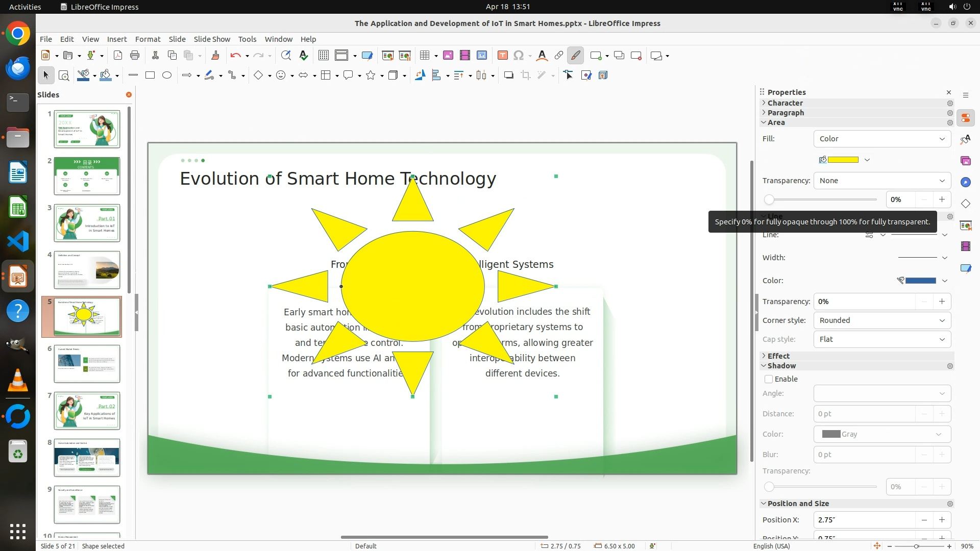Click the Insert Table toolbar icon
Viewport: 980px width, 551px height.
[x=424, y=56]
